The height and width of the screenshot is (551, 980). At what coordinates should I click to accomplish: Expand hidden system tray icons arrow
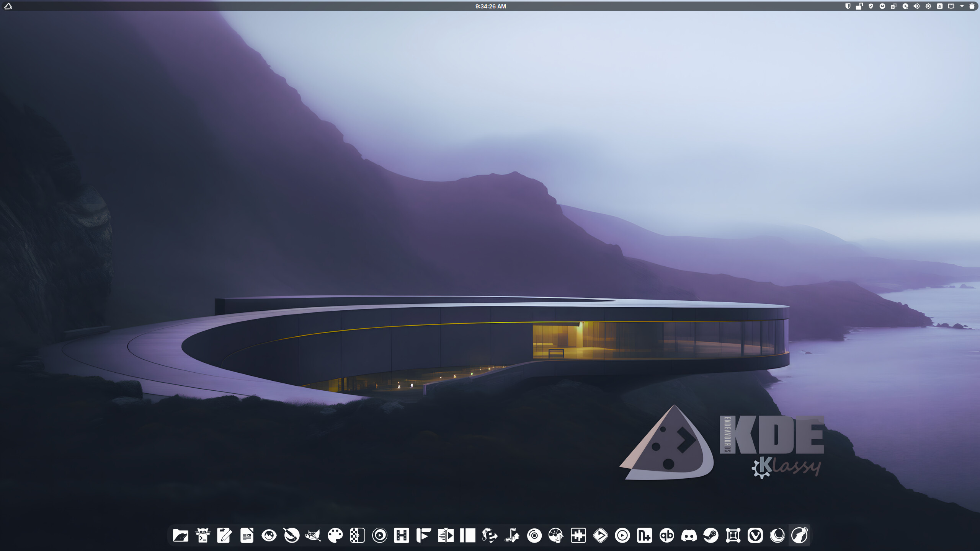[962, 6]
